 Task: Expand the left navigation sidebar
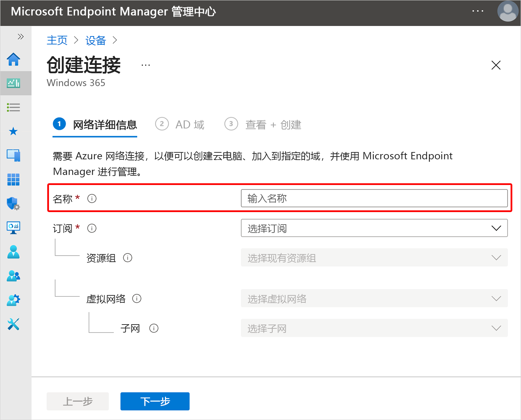coord(20,36)
